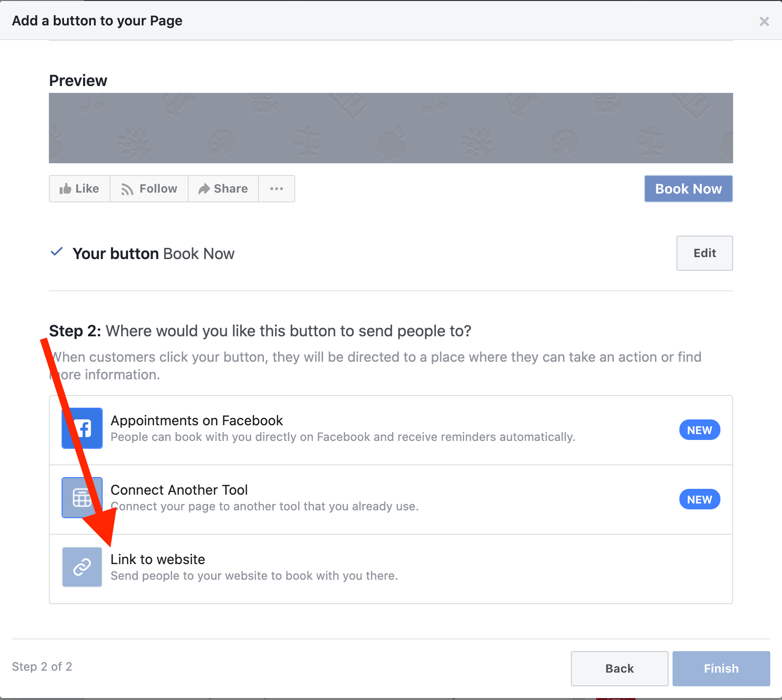Image resolution: width=782 pixels, height=700 pixels.
Task: Click the Book Now preview button
Action: pos(688,189)
